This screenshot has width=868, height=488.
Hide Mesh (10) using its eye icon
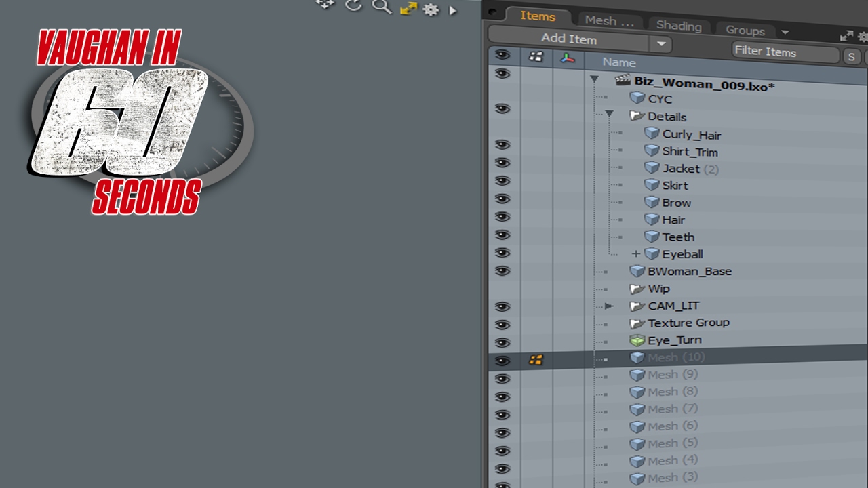point(502,361)
